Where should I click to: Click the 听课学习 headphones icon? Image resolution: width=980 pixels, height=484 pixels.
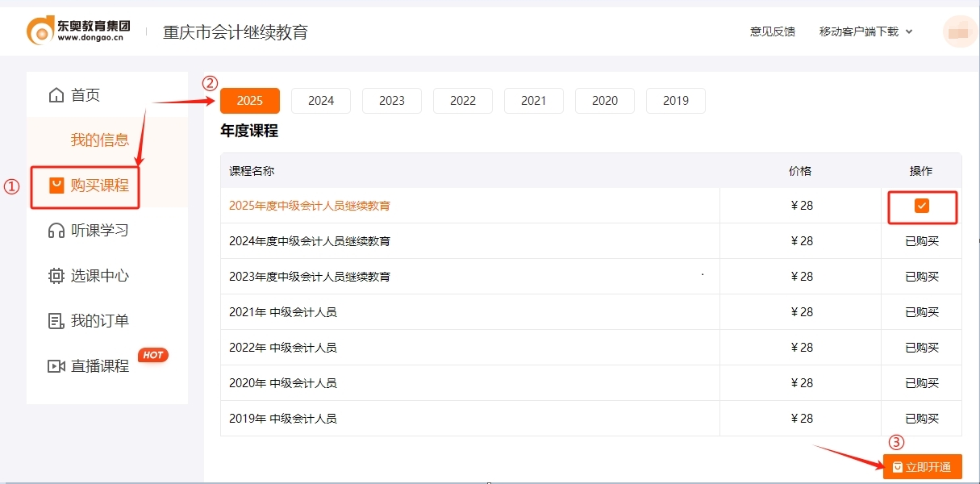(x=56, y=231)
